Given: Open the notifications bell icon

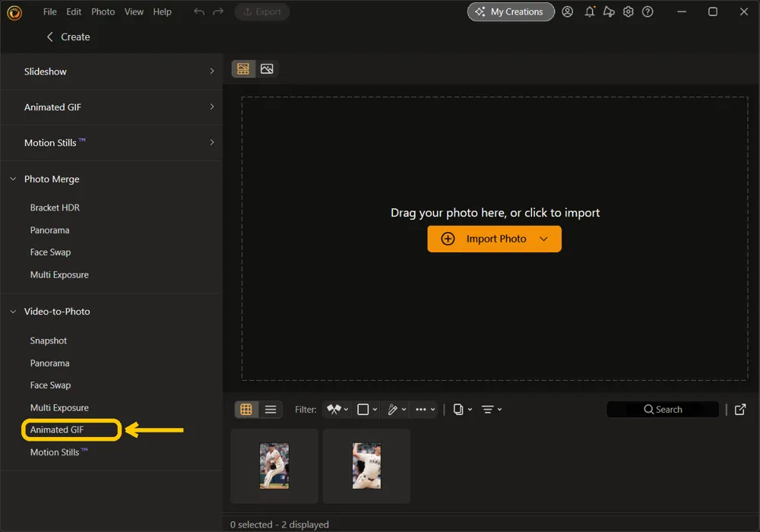Looking at the screenshot, I should [x=590, y=11].
